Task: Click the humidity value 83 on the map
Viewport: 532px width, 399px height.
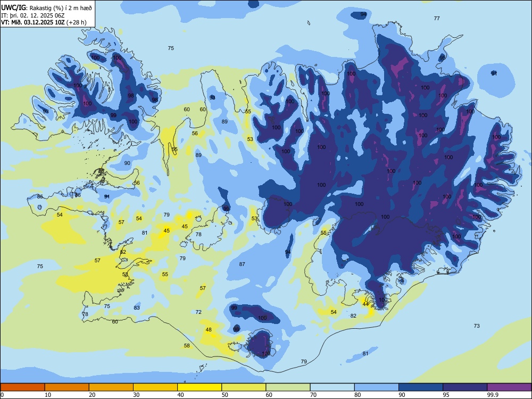Action: 137,307
